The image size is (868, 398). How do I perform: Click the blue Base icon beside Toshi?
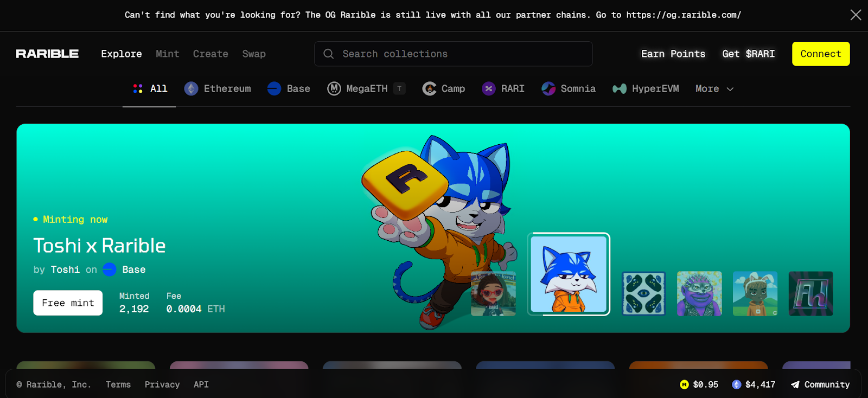[110, 269]
